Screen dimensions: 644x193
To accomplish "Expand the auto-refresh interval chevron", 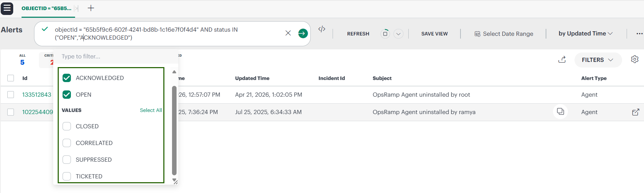I will [398, 34].
